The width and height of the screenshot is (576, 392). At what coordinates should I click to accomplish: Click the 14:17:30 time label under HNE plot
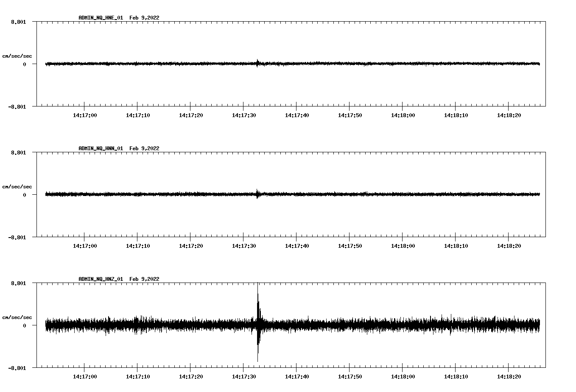(x=244, y=115)
